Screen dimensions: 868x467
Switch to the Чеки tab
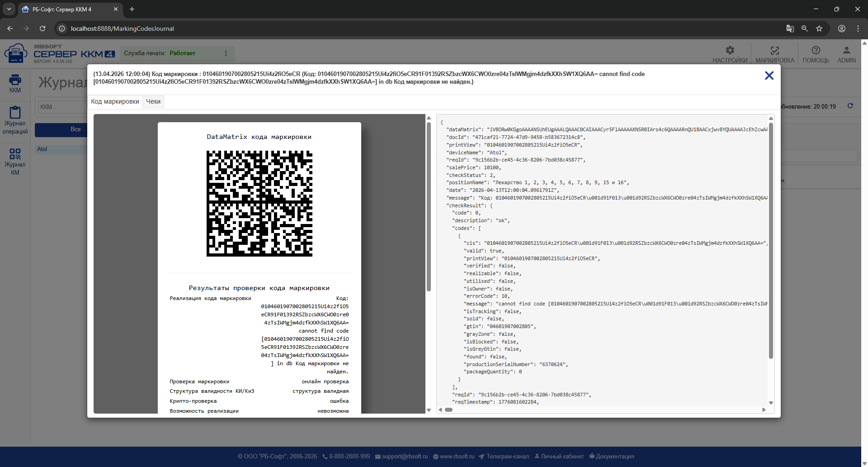click(x=153, y=101)
